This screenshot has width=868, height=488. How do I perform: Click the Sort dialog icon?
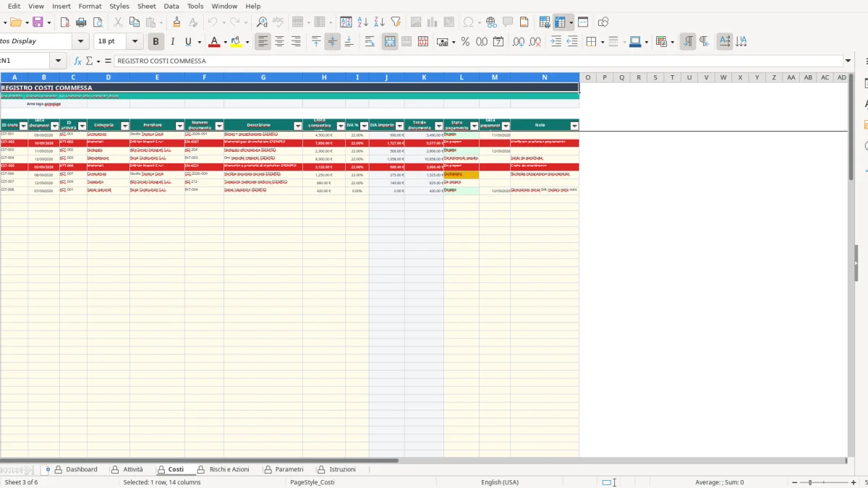click(346, 22)
